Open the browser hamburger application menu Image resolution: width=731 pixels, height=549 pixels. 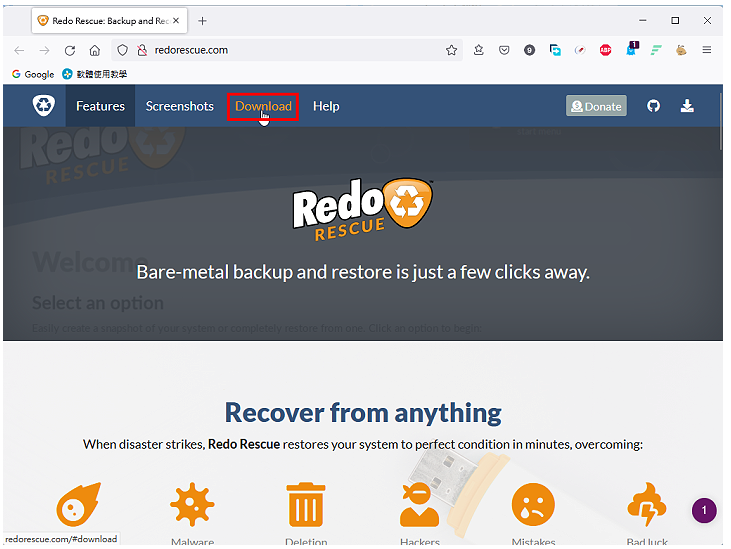point(707,50)
